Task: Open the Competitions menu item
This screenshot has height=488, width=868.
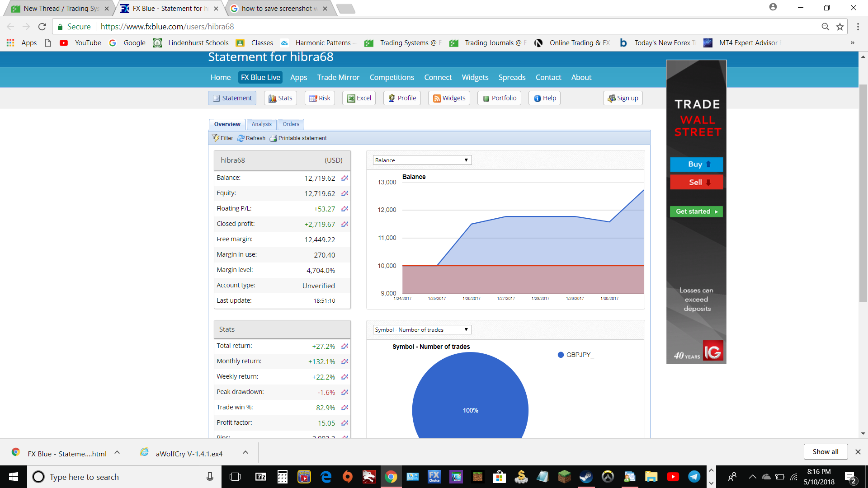Action: pos(392,77)
